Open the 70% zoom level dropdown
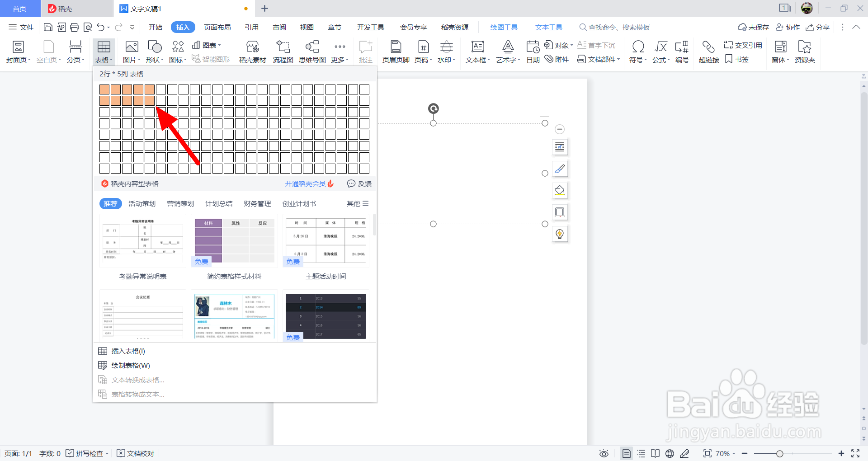868x461 pixels. tap(726, 453)
